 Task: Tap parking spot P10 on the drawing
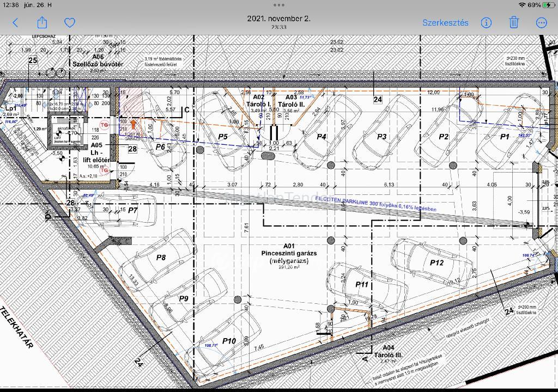(x=229, y=341)
